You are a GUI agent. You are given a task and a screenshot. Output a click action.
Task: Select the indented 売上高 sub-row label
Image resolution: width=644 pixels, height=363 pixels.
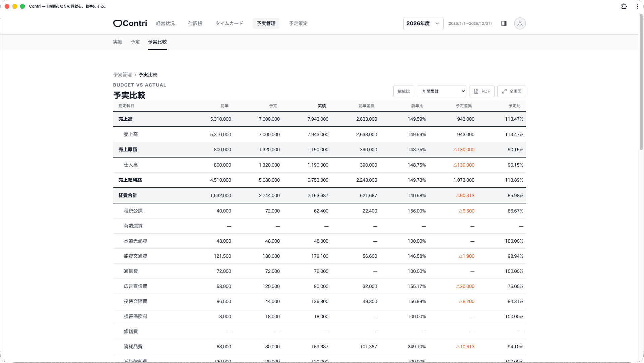coord(131,134)
